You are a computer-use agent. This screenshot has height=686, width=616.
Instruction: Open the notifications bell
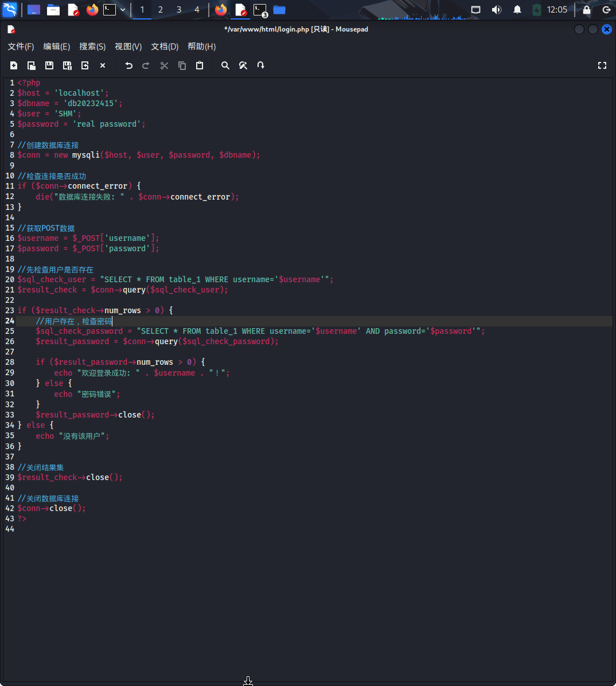(x=517, y=10)
